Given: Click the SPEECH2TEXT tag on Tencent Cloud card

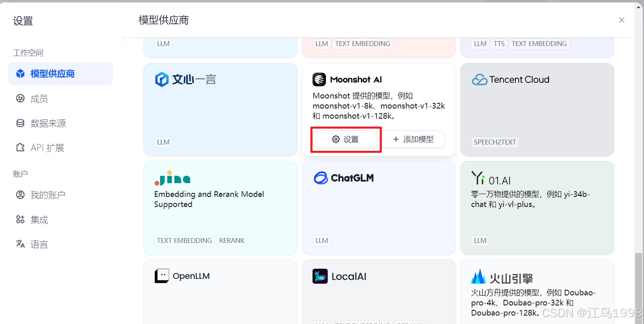Looking at the screenshot, I should coord(495,142).
